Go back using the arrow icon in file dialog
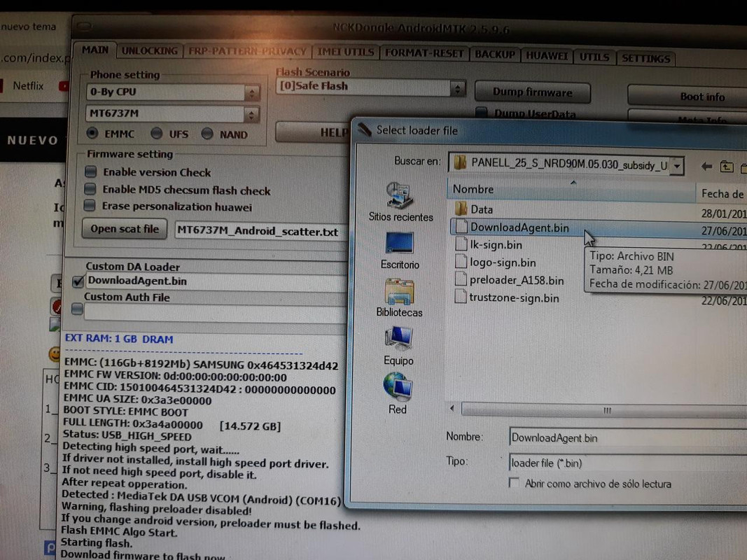This screenshot has height=560, width=747. tap(706, 166)
